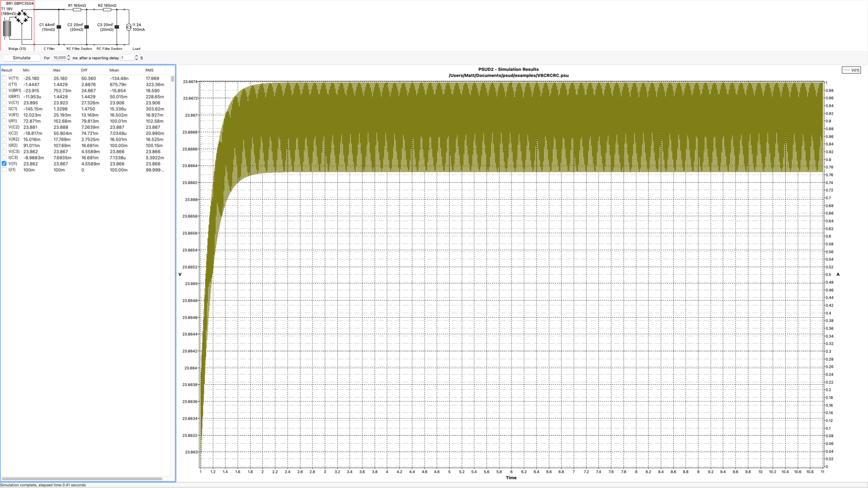The height and width of the screenshot is (488, 868).
Task: Enable the V(C3) trace checkbox
Action: (4, 151)
